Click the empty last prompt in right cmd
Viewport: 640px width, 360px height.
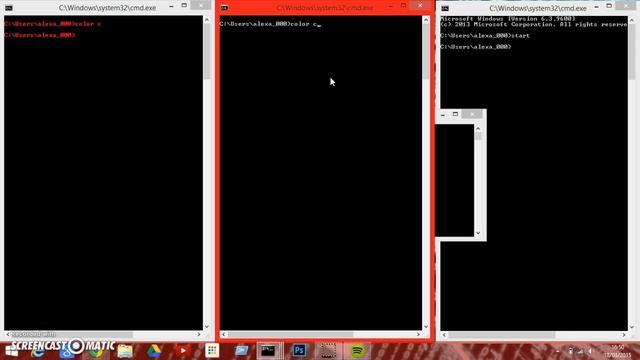[x=476, y=47]
